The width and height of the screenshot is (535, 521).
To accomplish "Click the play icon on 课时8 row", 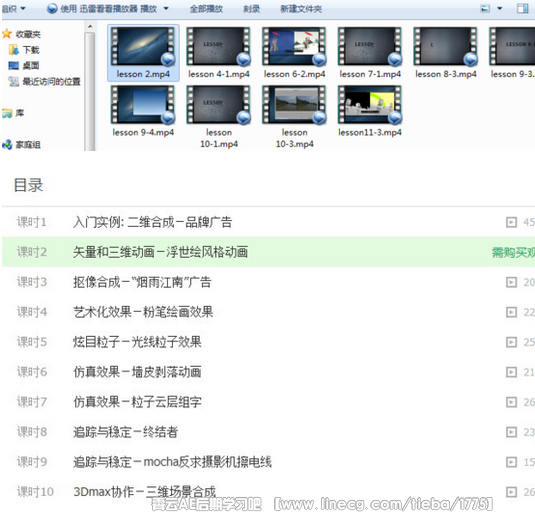I will pos(511,432).
